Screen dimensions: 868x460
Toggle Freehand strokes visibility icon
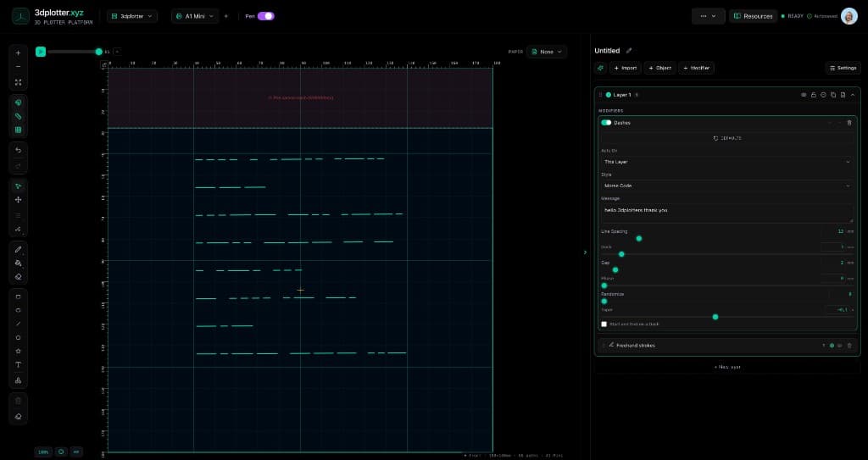(840, 346)
